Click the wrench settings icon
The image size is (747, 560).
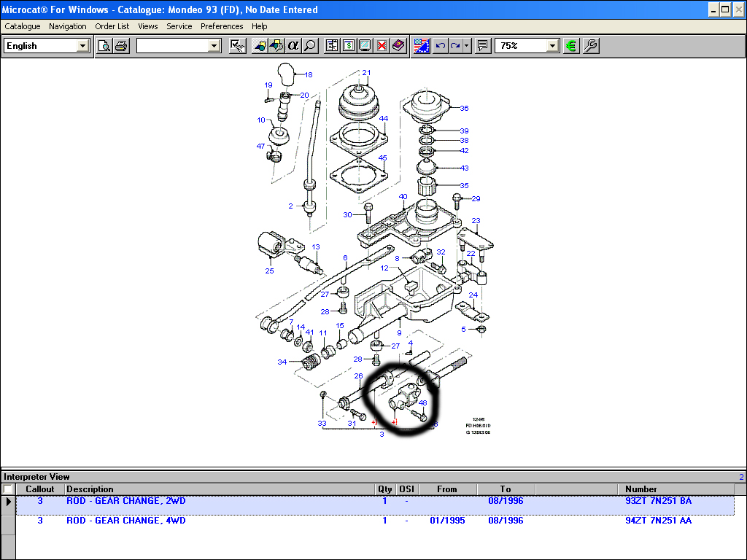[590, 46]
